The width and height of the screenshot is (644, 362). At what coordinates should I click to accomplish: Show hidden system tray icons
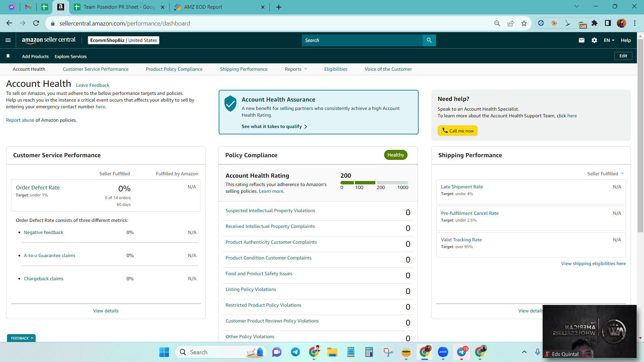(524, 352)
